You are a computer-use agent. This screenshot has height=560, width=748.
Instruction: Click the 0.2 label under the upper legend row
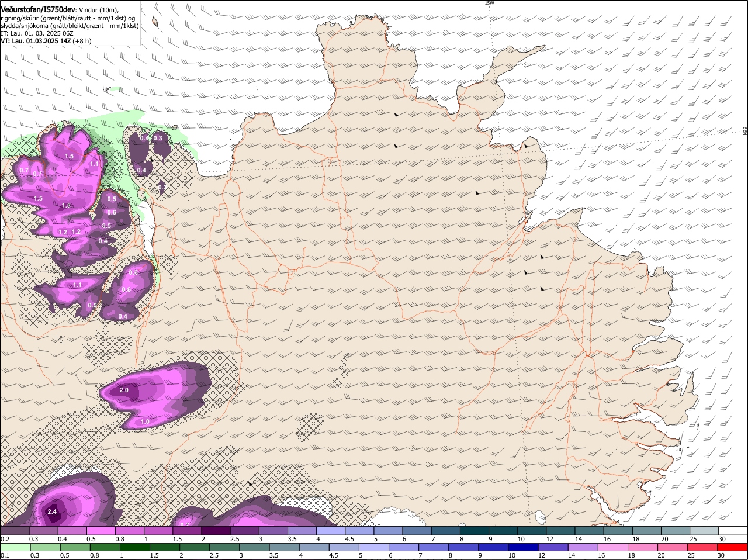5,539
